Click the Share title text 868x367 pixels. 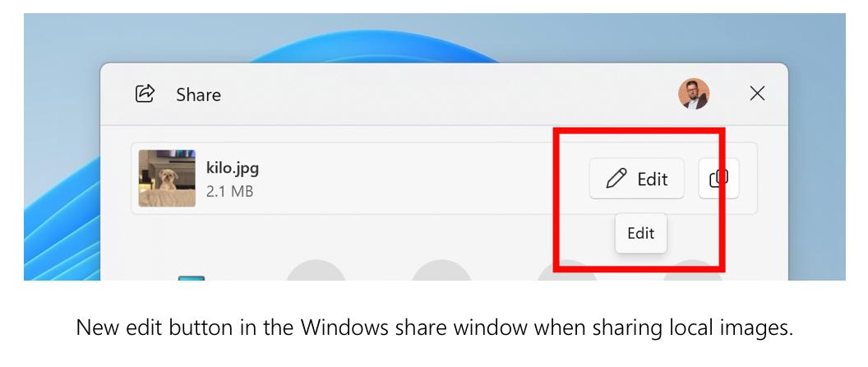(x=198, y=95)
